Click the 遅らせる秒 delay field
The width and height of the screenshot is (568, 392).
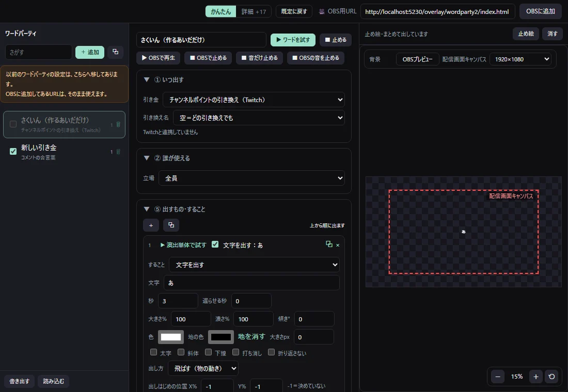251,301
